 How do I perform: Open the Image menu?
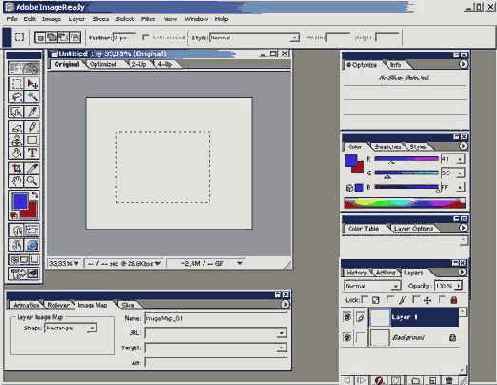[51, 19]
